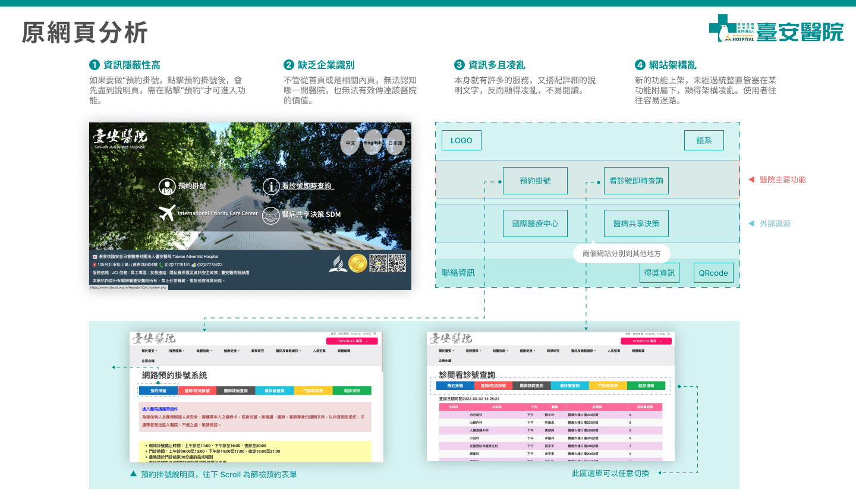Click the green phone icon in homepage footer
The width and height of the screenshot is (856, 504).
(x=161, y=264)
